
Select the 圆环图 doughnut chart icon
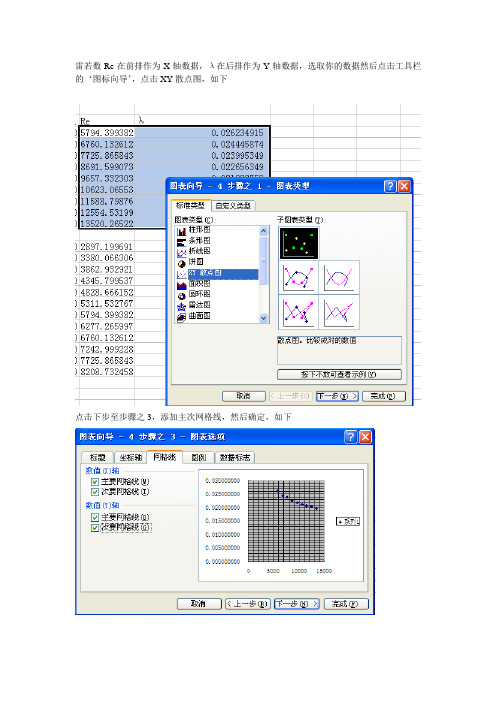[181, 295]
